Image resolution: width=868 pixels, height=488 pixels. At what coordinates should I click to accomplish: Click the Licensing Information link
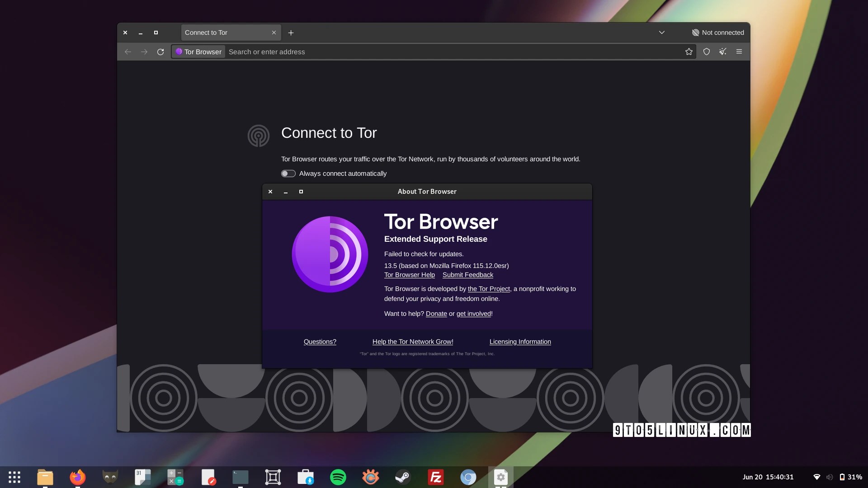click(520, 342)
